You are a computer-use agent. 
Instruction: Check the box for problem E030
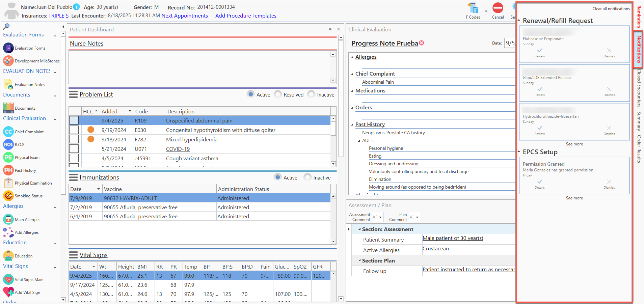click(x=74, y=130)
